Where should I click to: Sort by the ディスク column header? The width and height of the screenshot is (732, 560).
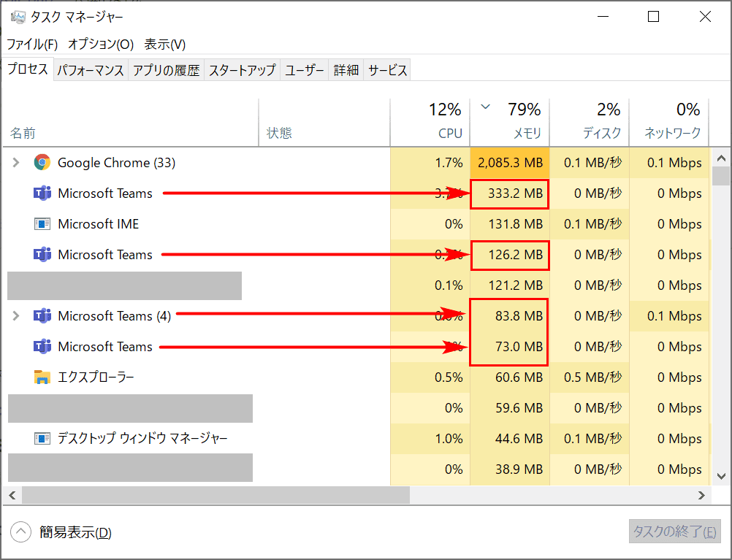(x=589, y=123)
